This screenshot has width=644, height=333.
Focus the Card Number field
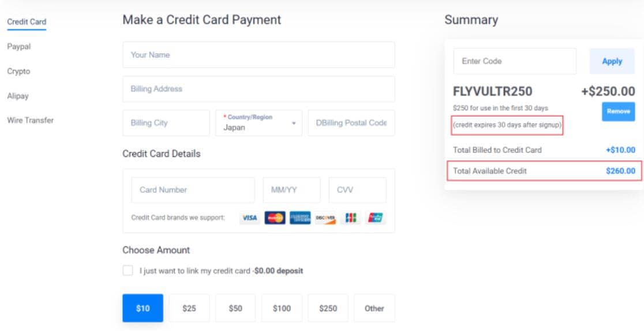coord(193,190)
